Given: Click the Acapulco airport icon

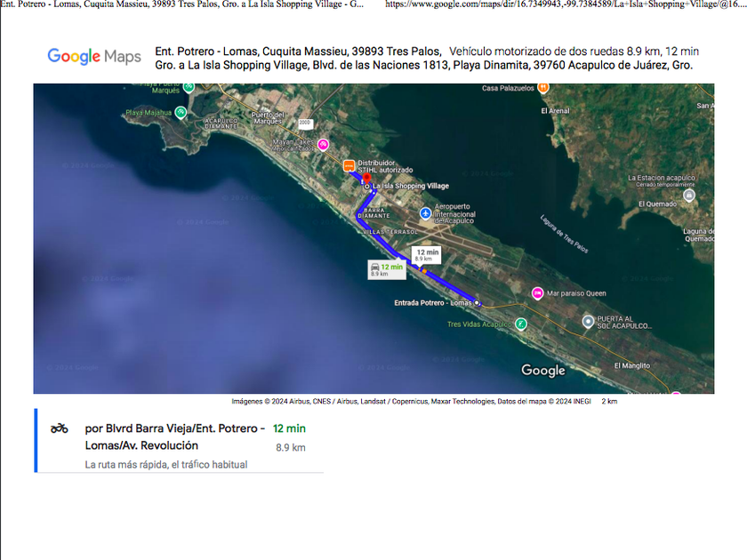Looking at the screenshot, I should coord(425,213).
